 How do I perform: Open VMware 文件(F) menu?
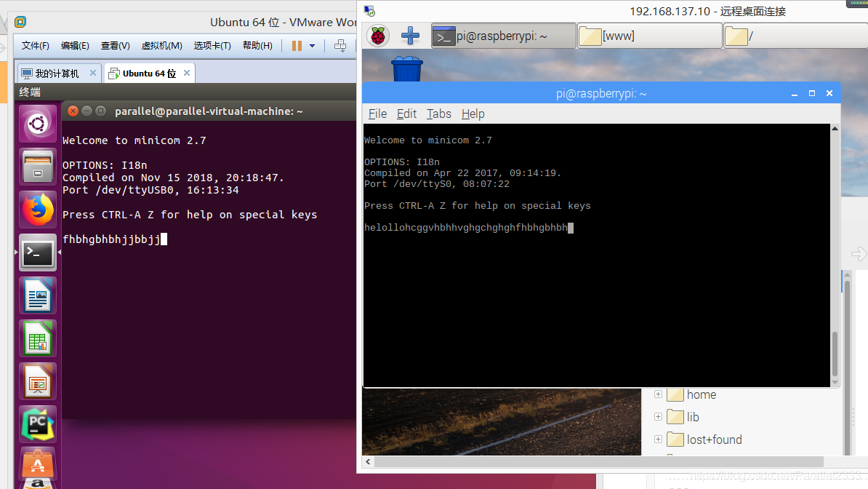click(36, 45)
